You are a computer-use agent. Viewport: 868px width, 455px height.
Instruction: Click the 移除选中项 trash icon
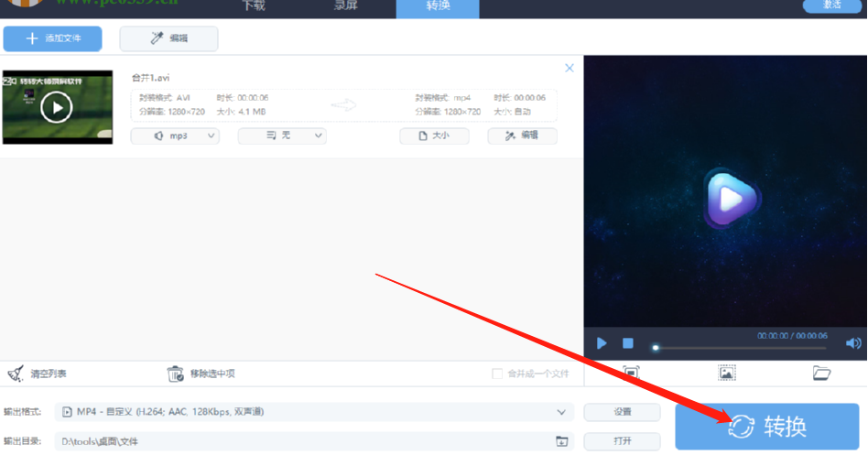[x=175, y=374]
